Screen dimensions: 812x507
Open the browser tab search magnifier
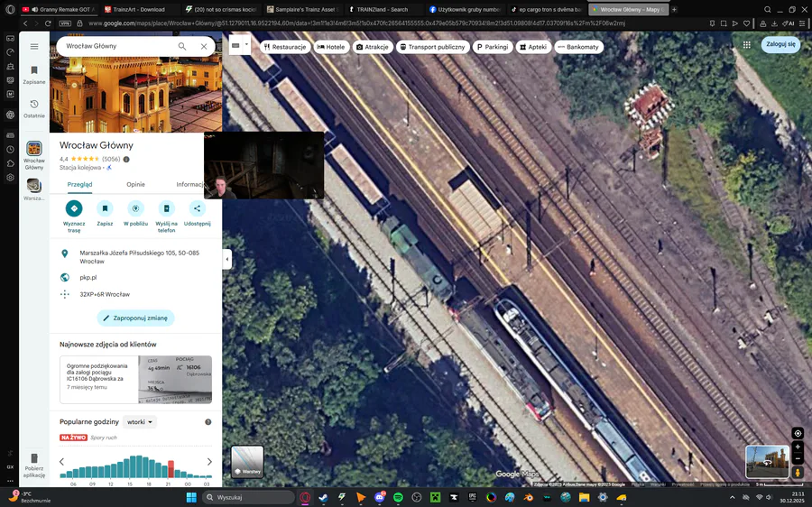click(x=768, y=9)
